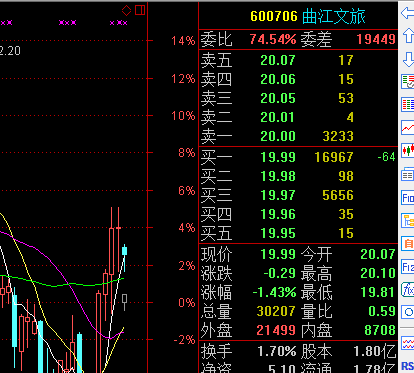Select the stock code 600706
The image size is (414, 373).
click(x=274, y=16)
